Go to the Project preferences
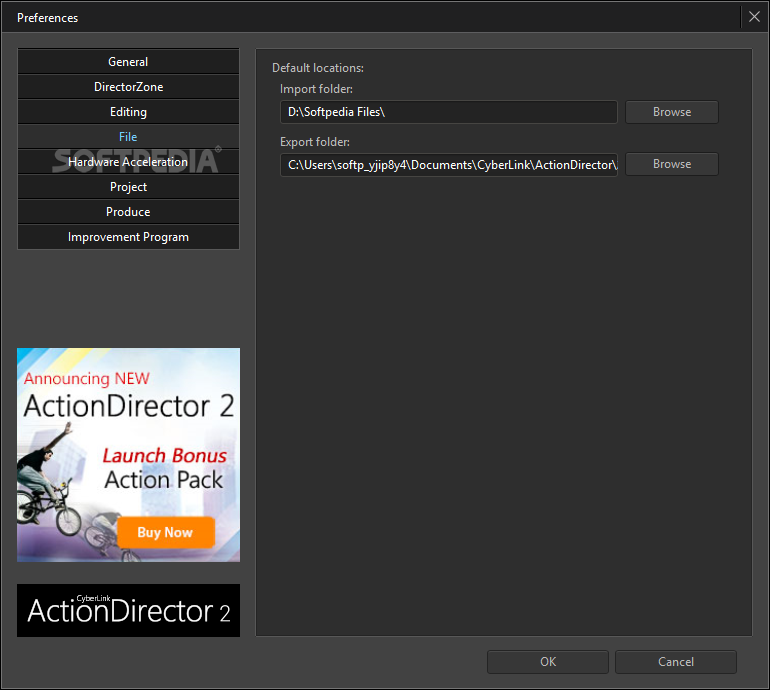 128,187
